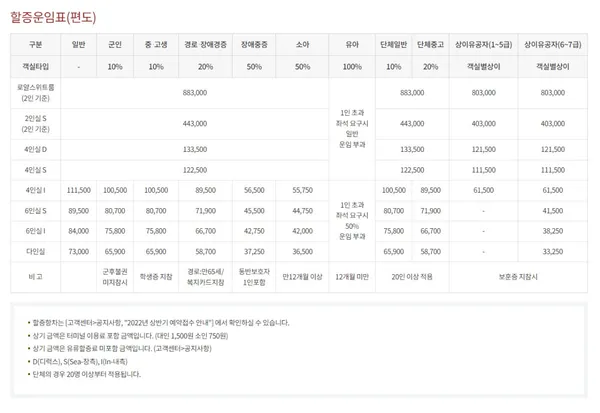Select the 단체중고 column header
The width and height of the screenshot is (600, 413).
coord(430,44)
